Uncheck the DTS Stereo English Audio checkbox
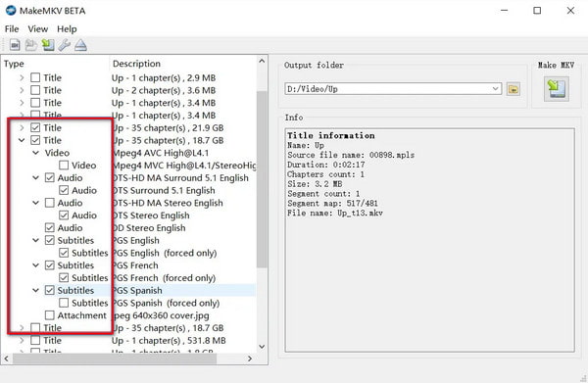Image resolution: width=588 pixels, height=383 pixels. click(x=64, y=215)
